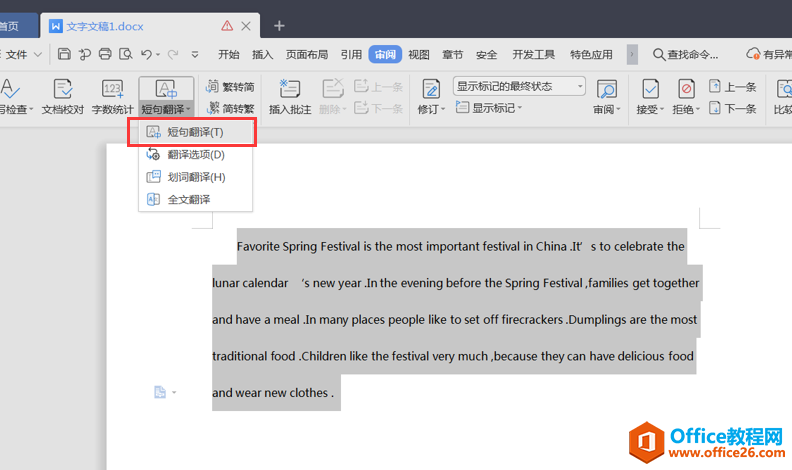
Task: Click the Save icon in quick access toolbar
Action: click(64, 54)
